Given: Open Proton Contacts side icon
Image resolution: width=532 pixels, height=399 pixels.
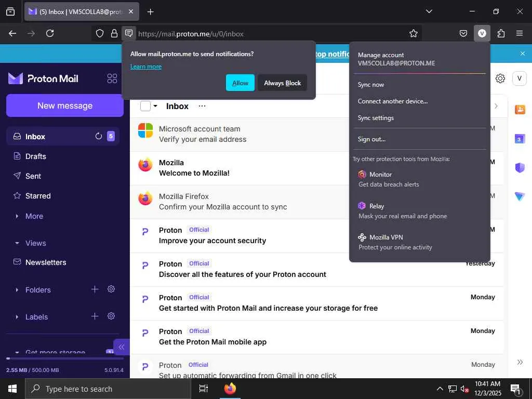Looking at the screenshot, I should (x=520, y=110).
